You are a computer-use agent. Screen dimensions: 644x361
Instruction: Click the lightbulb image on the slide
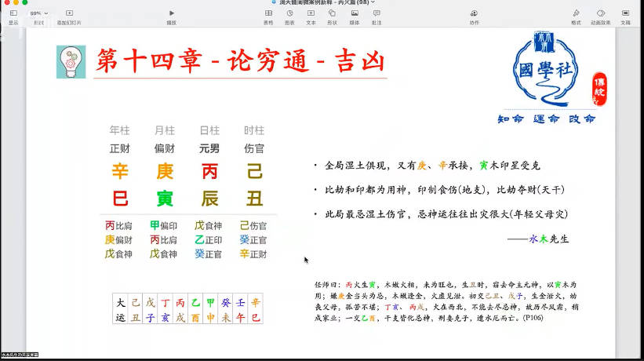[x=71, y=61]
